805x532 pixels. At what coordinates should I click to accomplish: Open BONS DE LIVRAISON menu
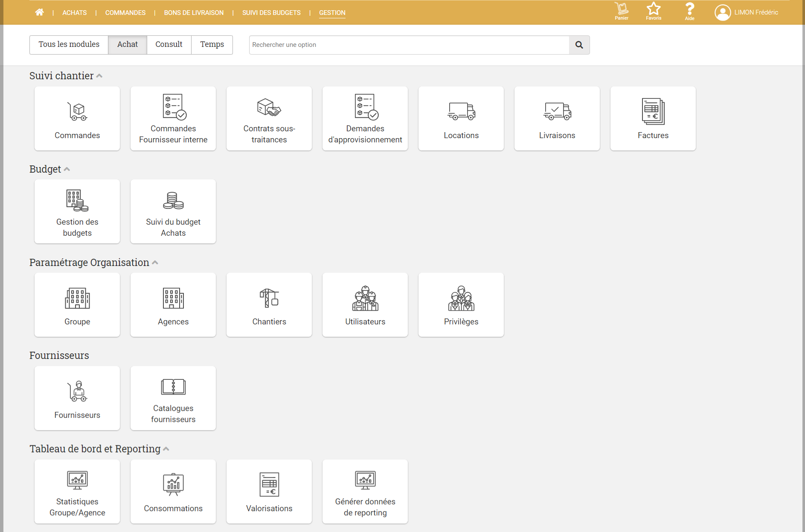[x=194, y=13]
